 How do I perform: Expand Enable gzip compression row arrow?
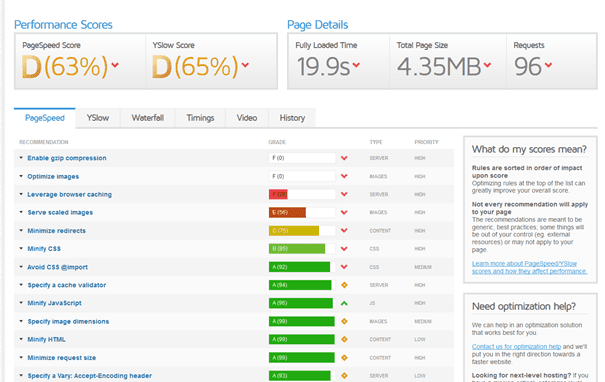21,158
